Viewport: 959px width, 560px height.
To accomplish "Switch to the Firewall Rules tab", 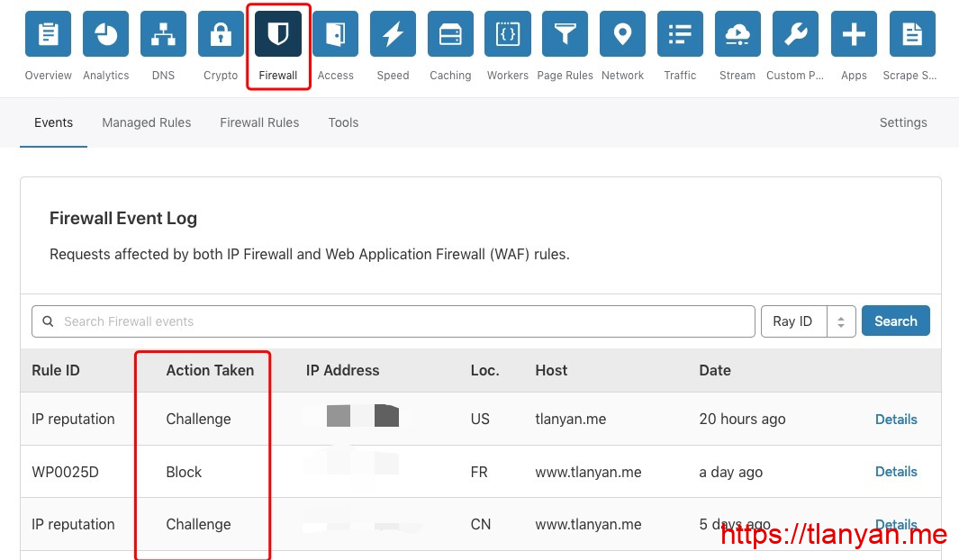I will pyautogui.click(x=259, y=122).
